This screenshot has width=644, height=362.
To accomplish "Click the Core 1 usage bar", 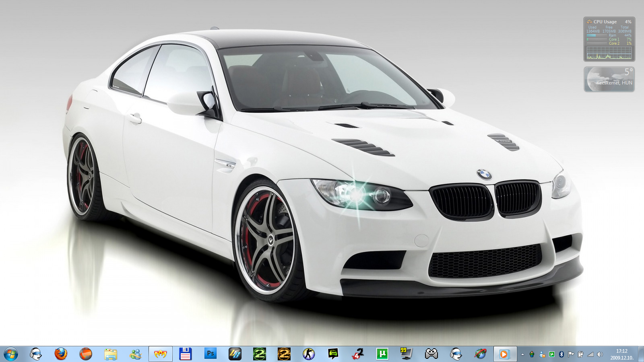I will (597, 39).
